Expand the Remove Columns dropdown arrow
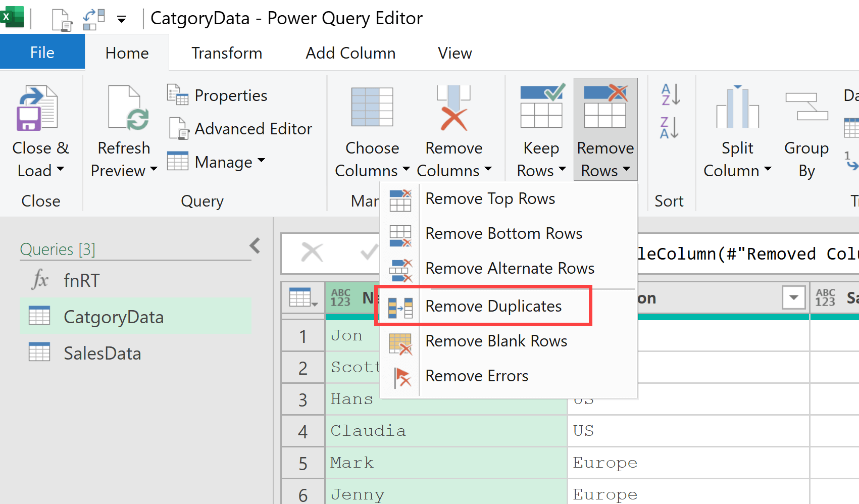The height and width of the screenshot is (504, 859). 488,169
